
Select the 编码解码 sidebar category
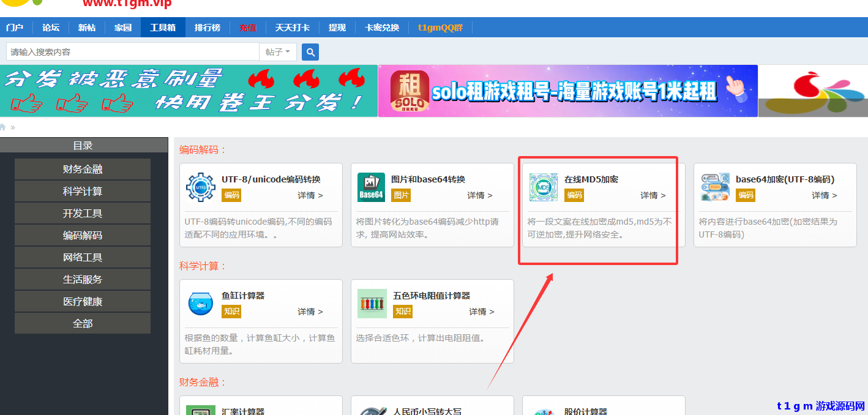click(82, 235)
